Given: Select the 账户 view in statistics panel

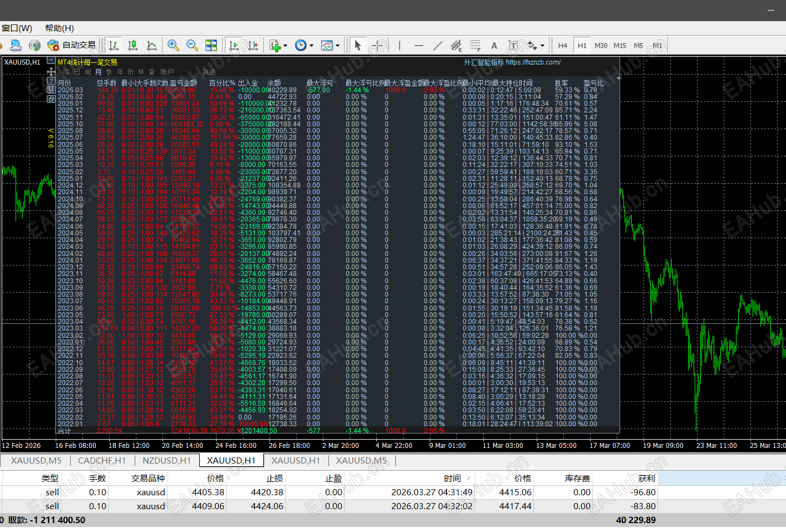Looking at the screenshot, I should (x=167, y=72).
